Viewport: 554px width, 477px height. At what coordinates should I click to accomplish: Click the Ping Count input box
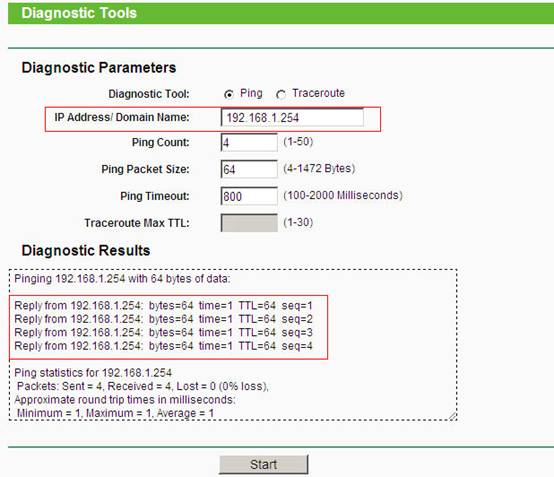[x=249, y=142]
